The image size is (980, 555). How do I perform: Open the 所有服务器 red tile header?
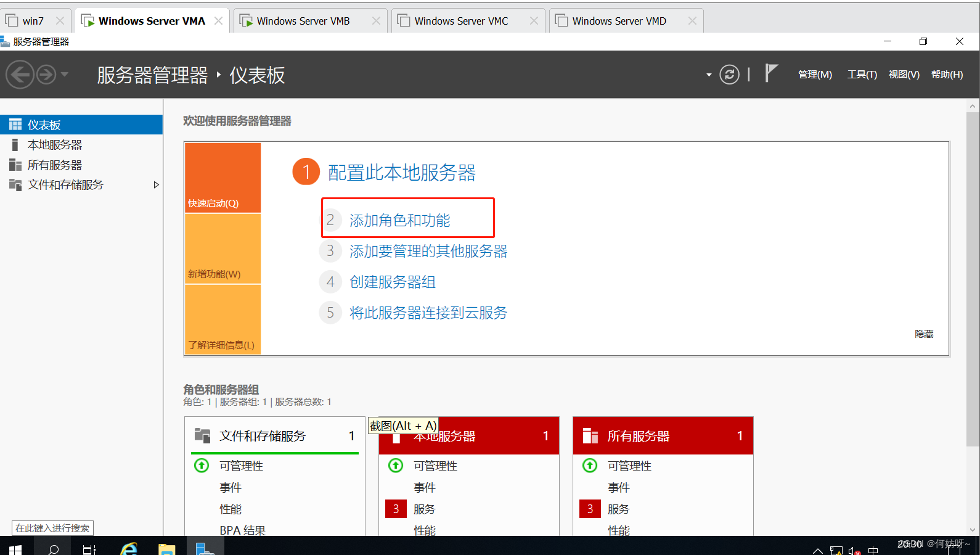(x=663, y=436)
